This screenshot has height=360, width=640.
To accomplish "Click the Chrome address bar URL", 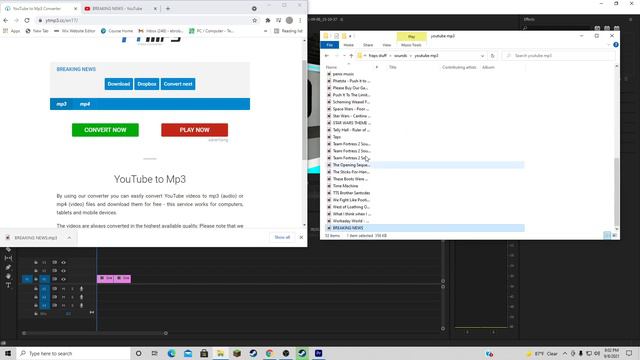I will point(61,20).
